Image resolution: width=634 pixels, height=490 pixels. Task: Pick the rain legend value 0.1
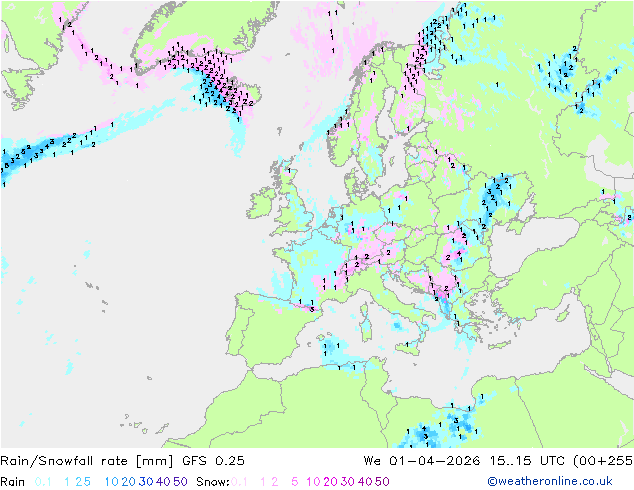click(x=43, y=482)
